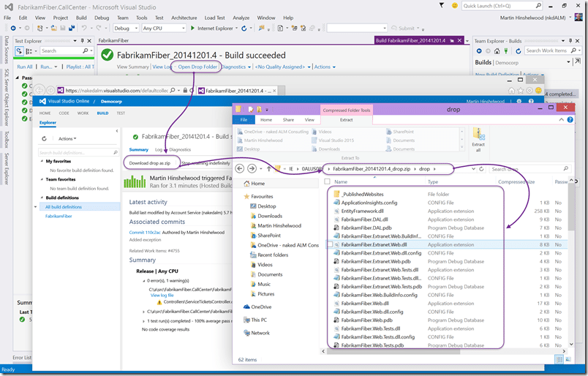Screen dimensions: 588x376
Task: Open the Architecture menu
Action: click(184, 18)
